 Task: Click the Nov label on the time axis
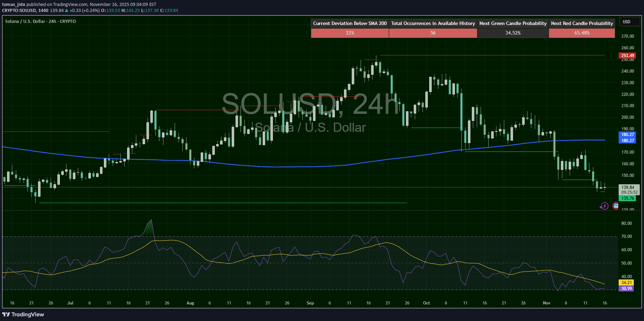click(546, 303)
